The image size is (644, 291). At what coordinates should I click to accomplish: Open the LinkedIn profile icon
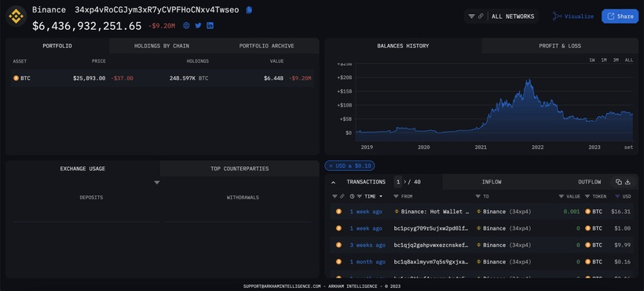[210, 25]
